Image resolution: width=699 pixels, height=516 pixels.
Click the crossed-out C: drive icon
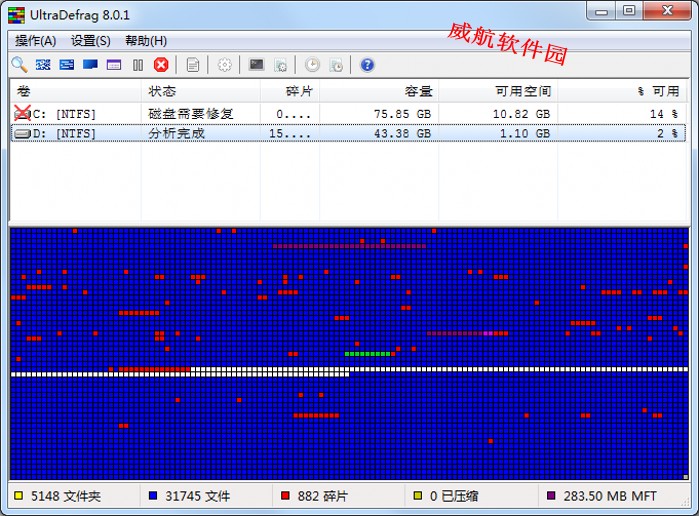[22, 114]
